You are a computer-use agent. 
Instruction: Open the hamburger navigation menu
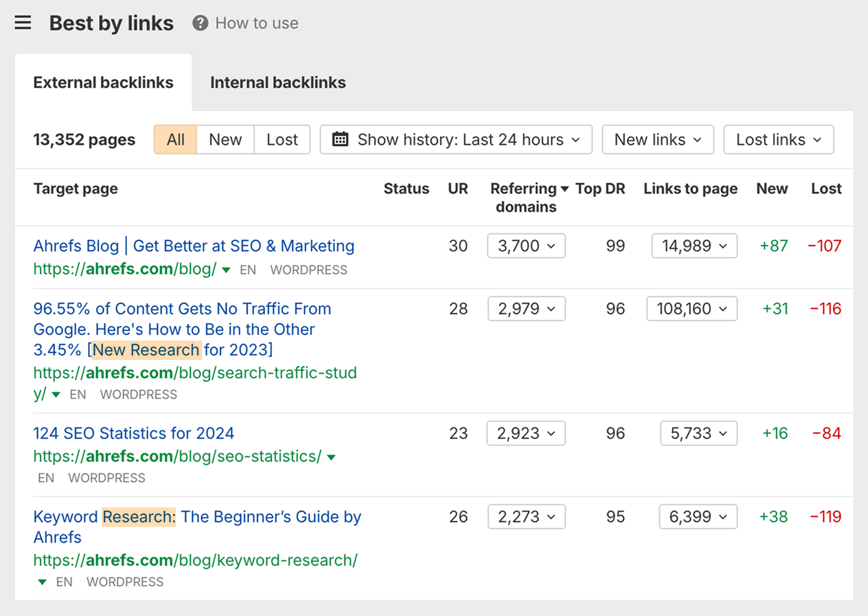pyautogui.click(x=23, y=22)
